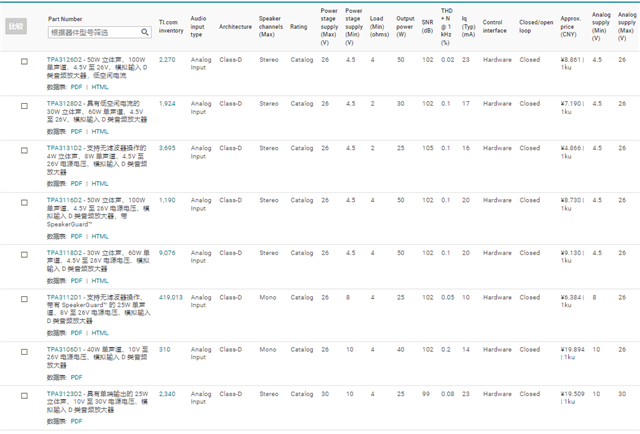Open the TPA3112D1 part link
Screen dimensions: 640x434
point(64,297)
